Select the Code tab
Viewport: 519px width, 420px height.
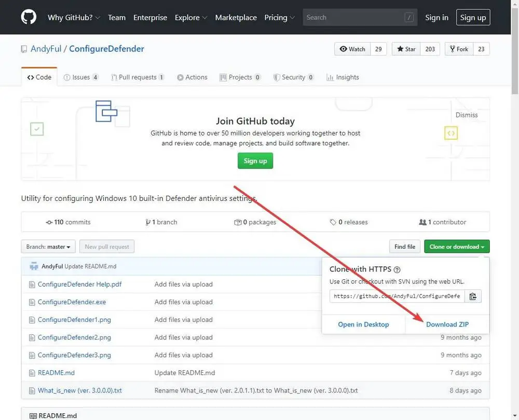tap(39, 77)
